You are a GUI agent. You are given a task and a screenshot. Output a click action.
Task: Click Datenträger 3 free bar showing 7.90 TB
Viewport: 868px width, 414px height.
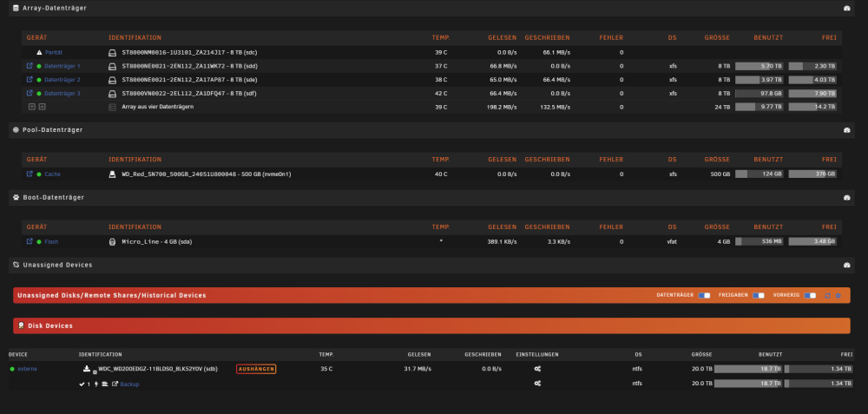point(812,93)
